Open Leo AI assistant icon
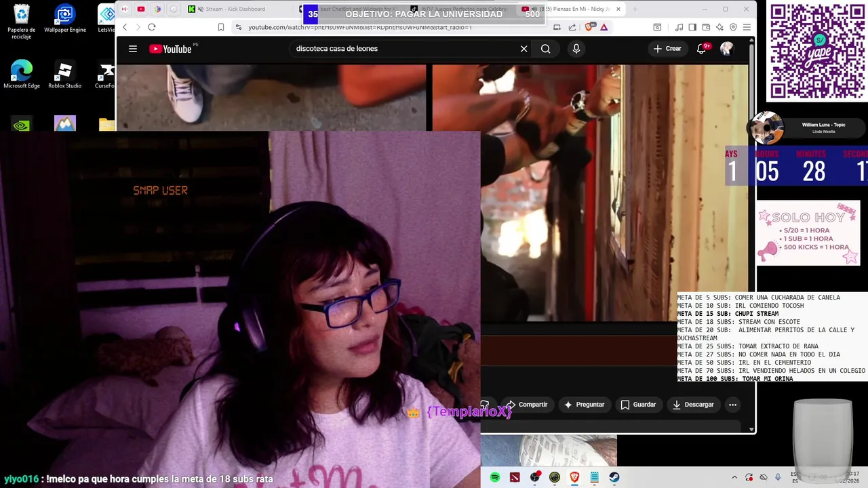 (719, 27)
